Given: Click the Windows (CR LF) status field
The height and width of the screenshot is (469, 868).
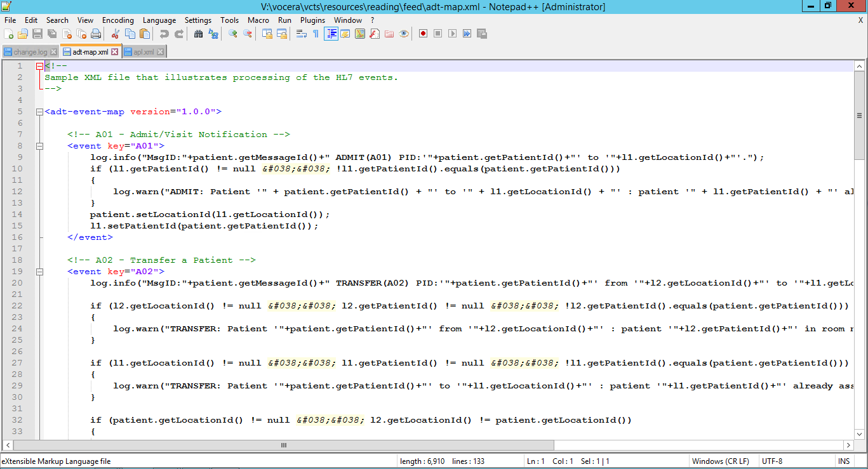Looking at the screenshot, I should point(720,461).
